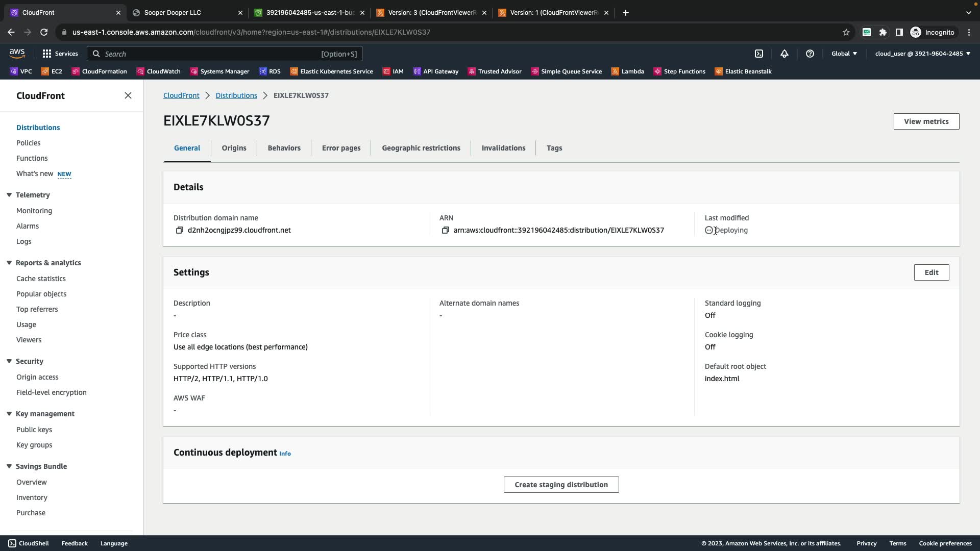Open the help question mark menu
The width and height of the screenshot is (980, 551).
point(810,54)
